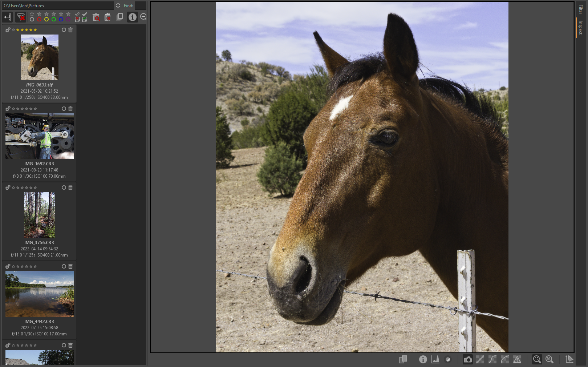This screenshot has width=588, height=367.
Task: Select the IMG_4442.CR3 lake thumbnail
Action: [40, 294]
